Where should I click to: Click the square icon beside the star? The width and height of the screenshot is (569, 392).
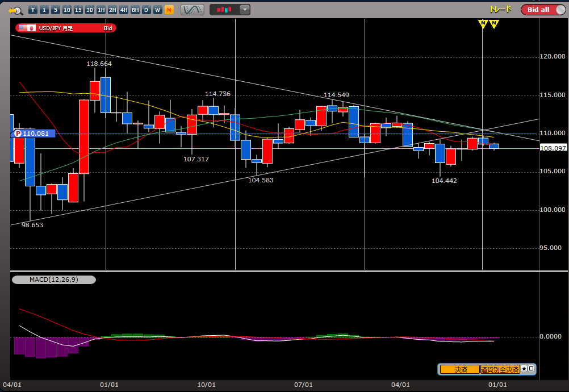click(x=532, y=369)
